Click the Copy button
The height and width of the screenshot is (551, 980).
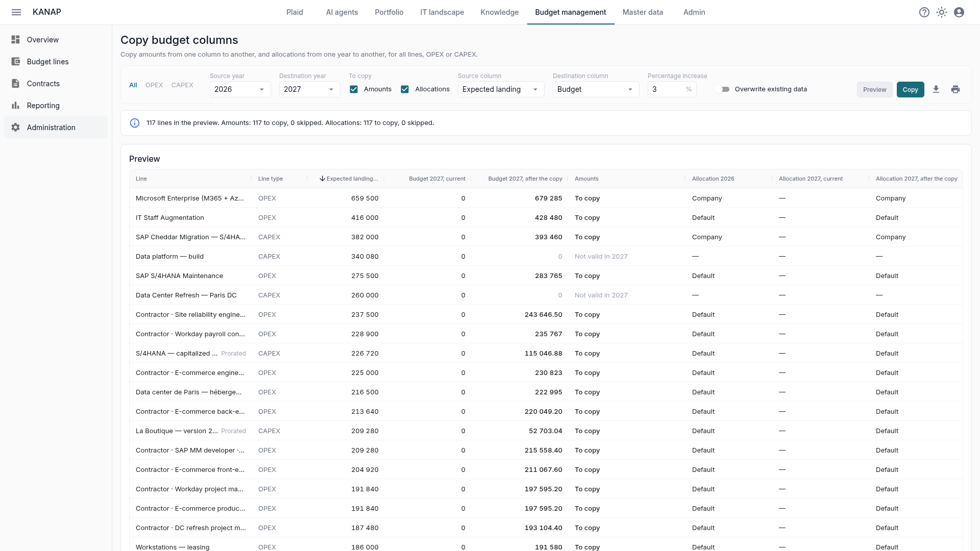point(910,89)
